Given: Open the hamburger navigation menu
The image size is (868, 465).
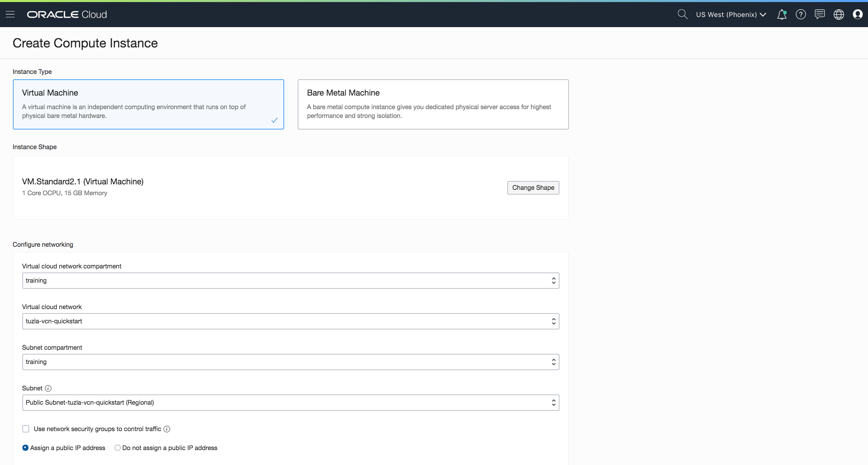Looking at the screenshot, I should [10, 14].
